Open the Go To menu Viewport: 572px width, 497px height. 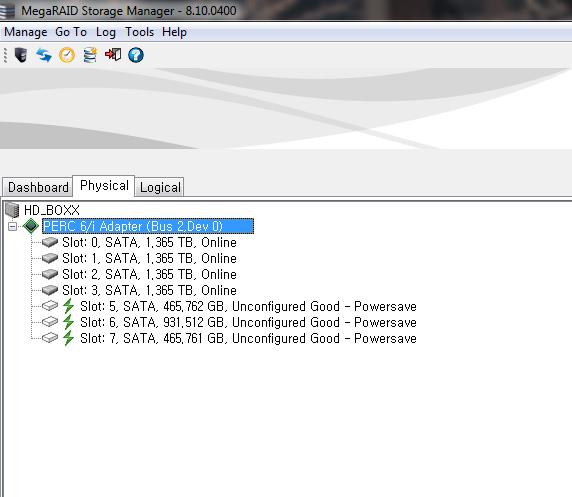coord(71,32)
